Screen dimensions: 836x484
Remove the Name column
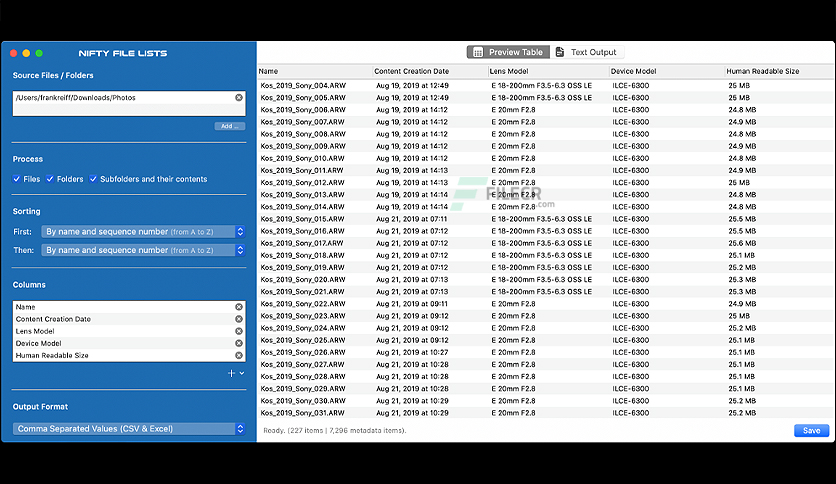coord(239,307)
